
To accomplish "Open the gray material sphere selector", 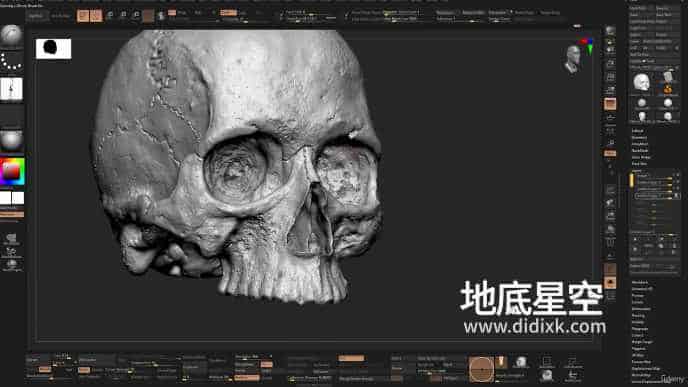I will click(x=11, y=141).
